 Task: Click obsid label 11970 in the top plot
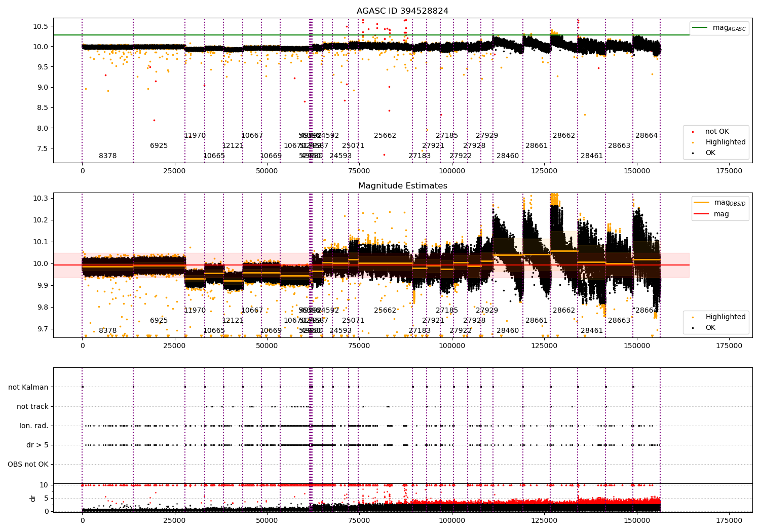click(195, 136)
